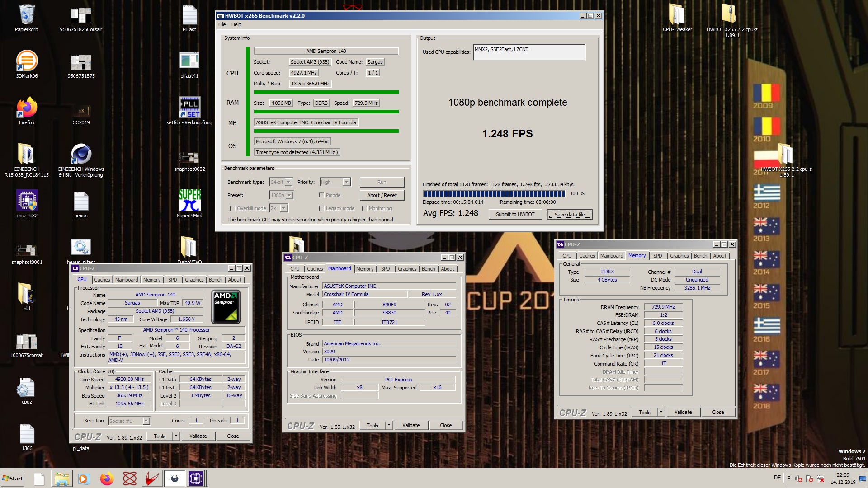The width and height of the screenshot is (868, 488).
Task: Click the DE language indicator in taskbar
Action: point(777,478)
